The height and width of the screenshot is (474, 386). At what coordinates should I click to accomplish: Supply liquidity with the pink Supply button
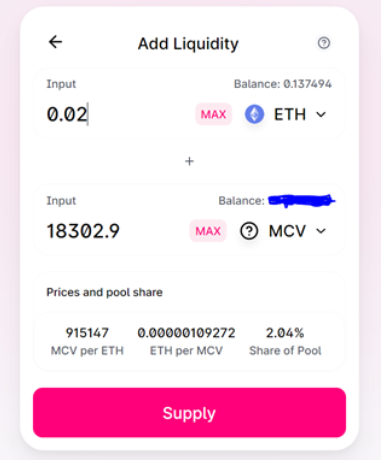click(x=189, y=413)
